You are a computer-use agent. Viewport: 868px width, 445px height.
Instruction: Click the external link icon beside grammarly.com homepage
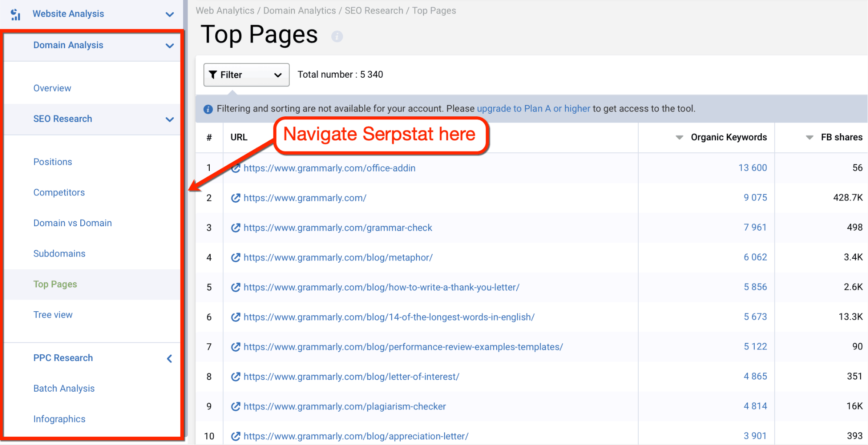[x=236, y=198]
